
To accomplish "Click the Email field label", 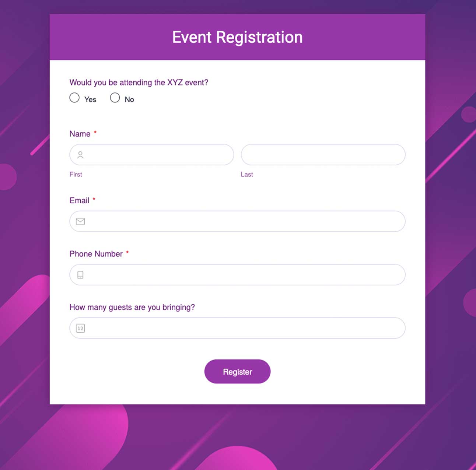I will (79, 200).
